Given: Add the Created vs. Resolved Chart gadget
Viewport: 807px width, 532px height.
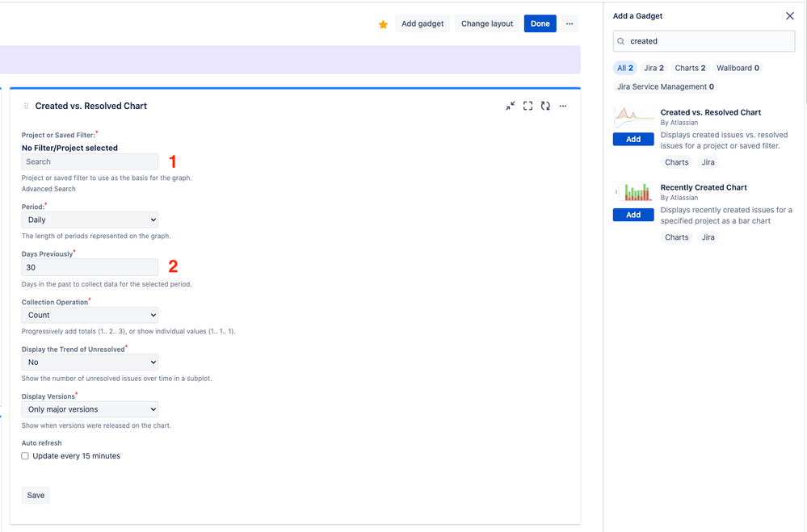Looking at the screenshot, I should click(x=633, y=140).
